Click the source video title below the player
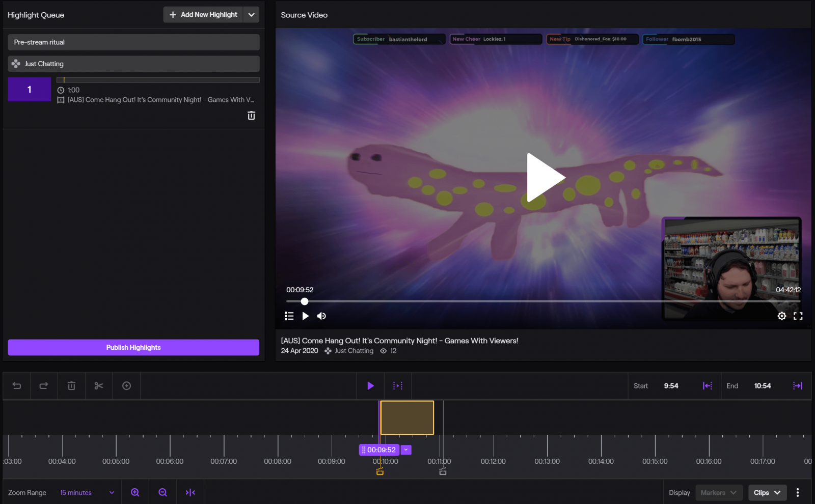This screenshot has height=504, width=815. 399,341
